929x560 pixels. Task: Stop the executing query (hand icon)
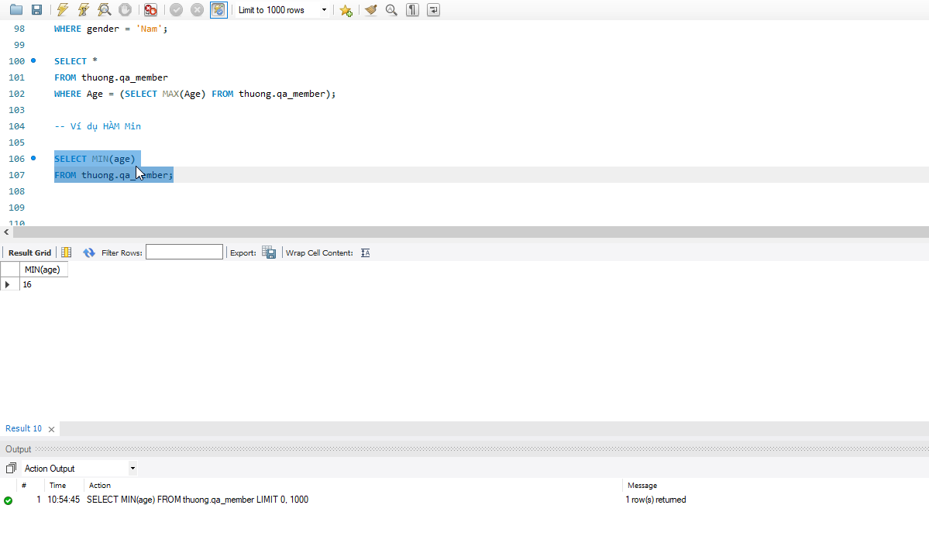click(x=125, y=9)
